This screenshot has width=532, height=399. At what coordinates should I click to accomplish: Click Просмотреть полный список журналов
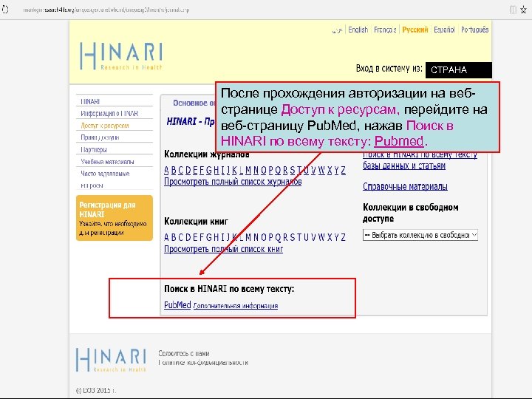pos(233,182)
